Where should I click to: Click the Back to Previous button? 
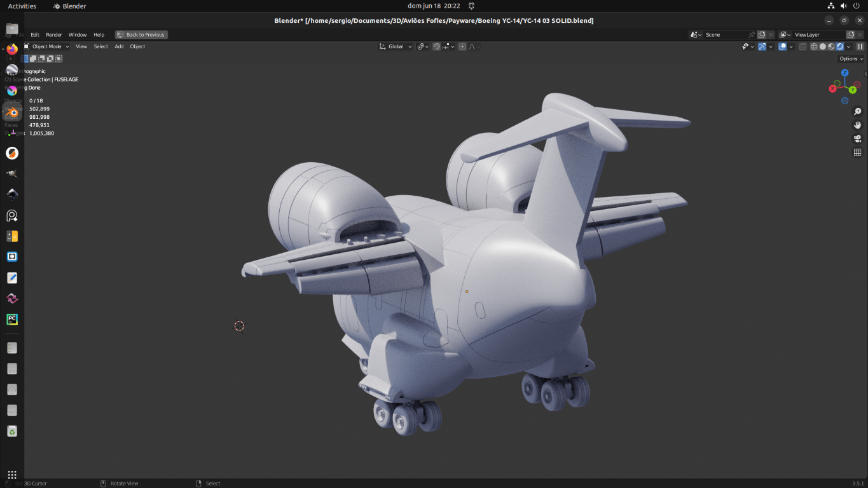[x=141, y=35]
